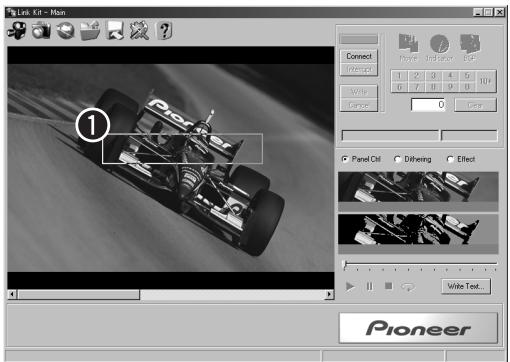The image size is (510, 362).
Task: Click the playback position slider handle
Action: point(345,265)
